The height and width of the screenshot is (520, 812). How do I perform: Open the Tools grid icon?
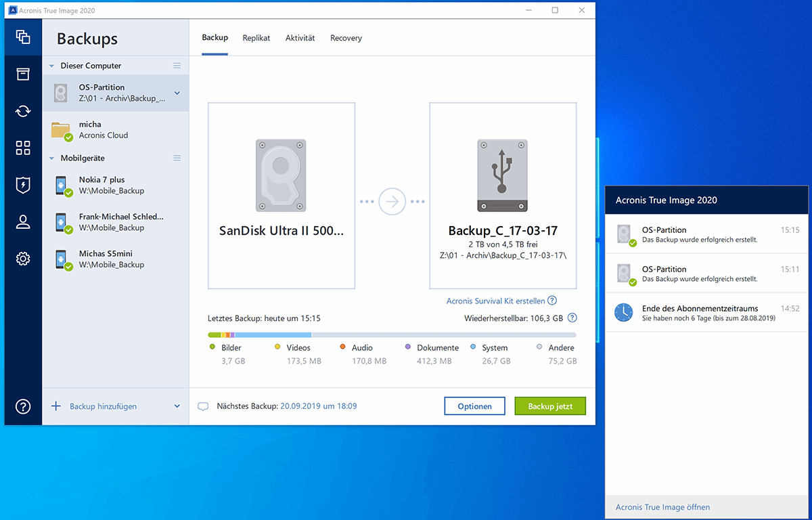[23, 148]
